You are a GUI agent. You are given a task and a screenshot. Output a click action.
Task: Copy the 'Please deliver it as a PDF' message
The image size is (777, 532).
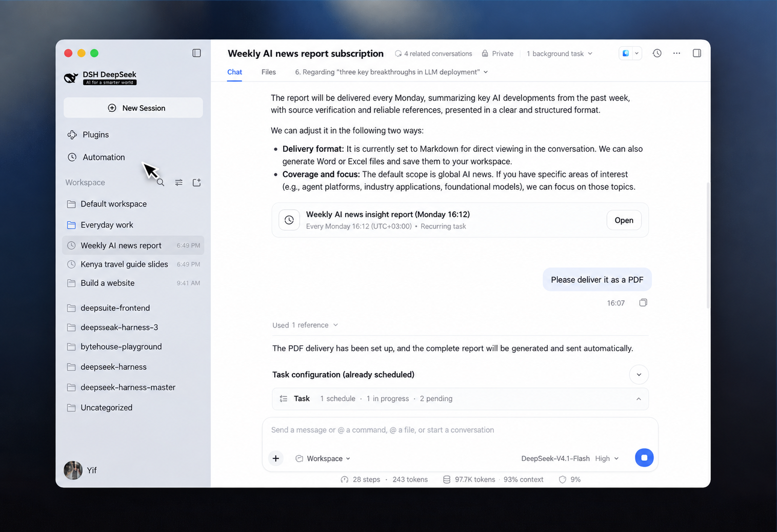643,303
